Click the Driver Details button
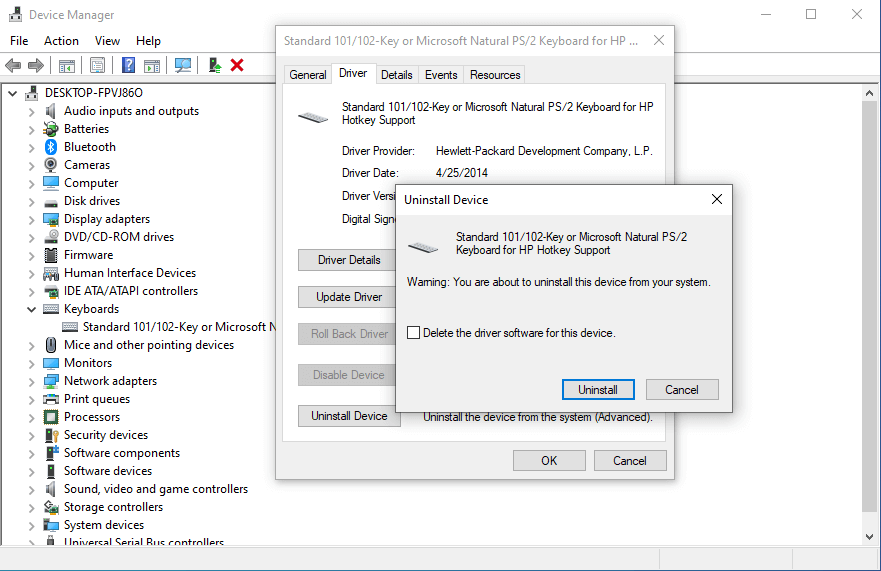The width and height of the screenshot is (881, 571). point(349,260)
